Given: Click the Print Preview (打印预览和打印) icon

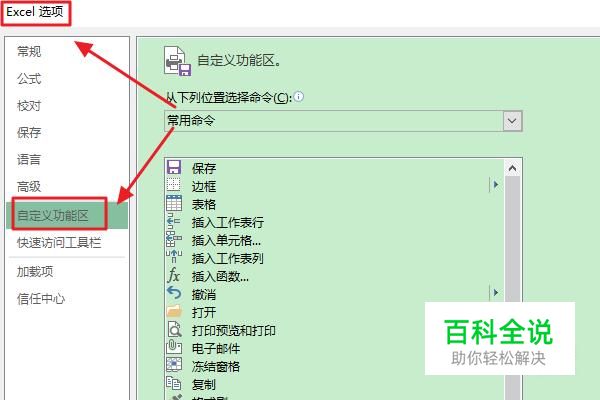Looking at the screenshot, I should point(174,329).
